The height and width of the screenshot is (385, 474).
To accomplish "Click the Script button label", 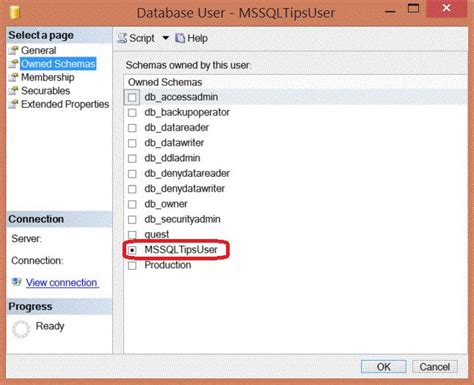I will click(x=142, y=38).
